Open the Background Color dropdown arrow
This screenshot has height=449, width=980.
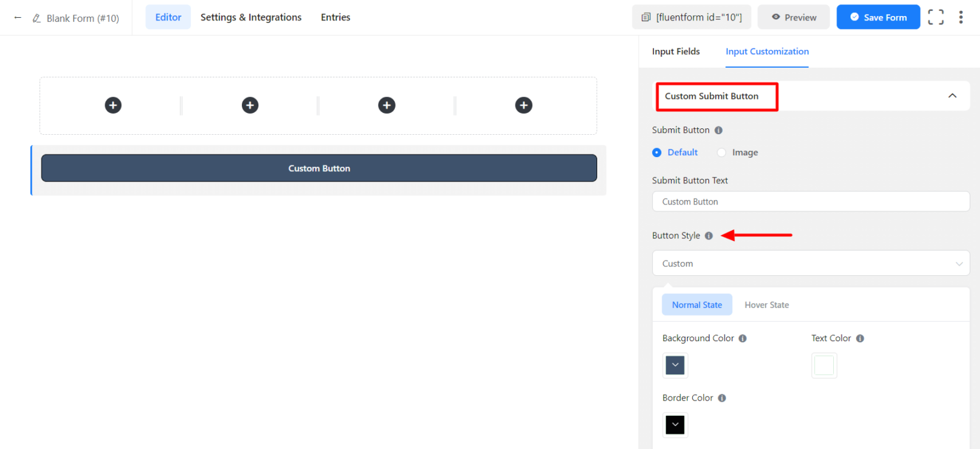[675, 365]
